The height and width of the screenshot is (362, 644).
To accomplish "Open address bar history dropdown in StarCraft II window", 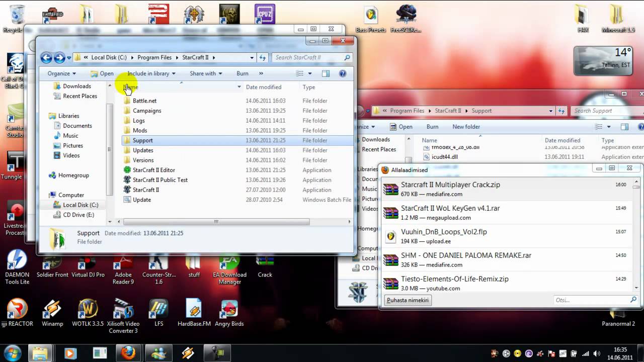I will tap(252, 58).
